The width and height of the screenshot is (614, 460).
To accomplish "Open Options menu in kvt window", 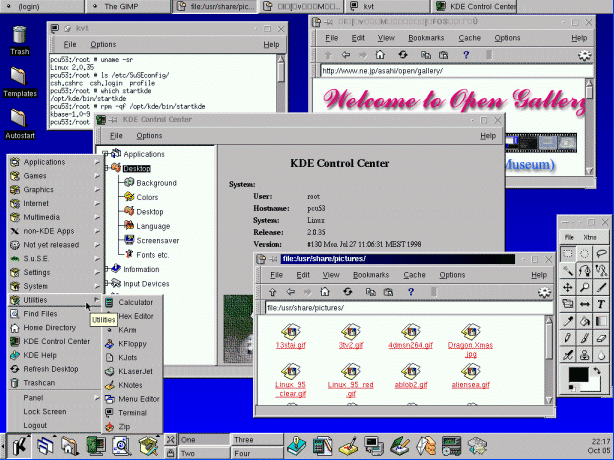I will (x=103, y=44).
